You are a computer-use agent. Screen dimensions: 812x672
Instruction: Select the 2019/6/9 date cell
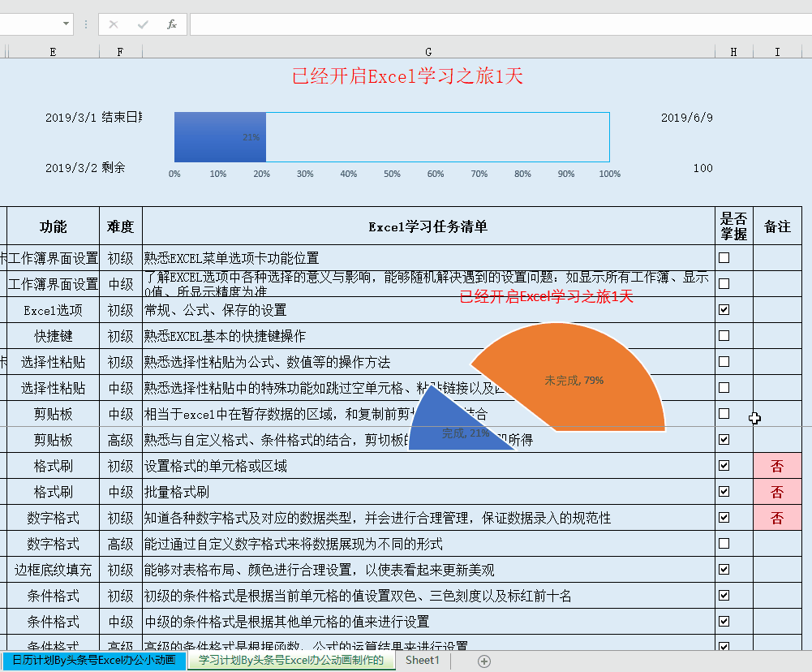[687, 118]
